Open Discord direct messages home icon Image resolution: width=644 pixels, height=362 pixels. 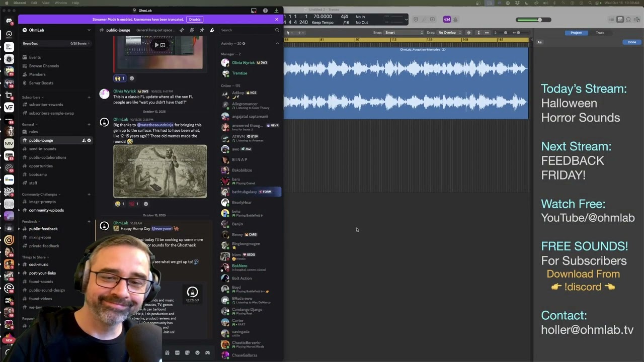pos(9,21)
